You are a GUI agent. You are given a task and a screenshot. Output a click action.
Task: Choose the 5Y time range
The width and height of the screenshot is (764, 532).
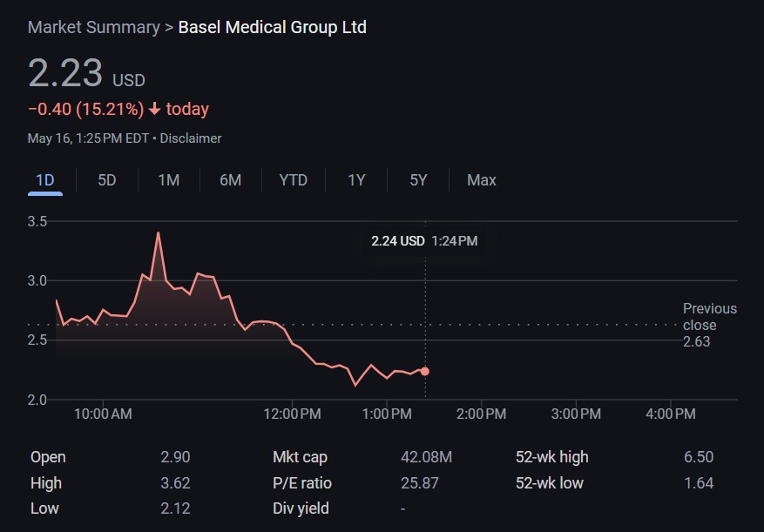click(418, 180)
